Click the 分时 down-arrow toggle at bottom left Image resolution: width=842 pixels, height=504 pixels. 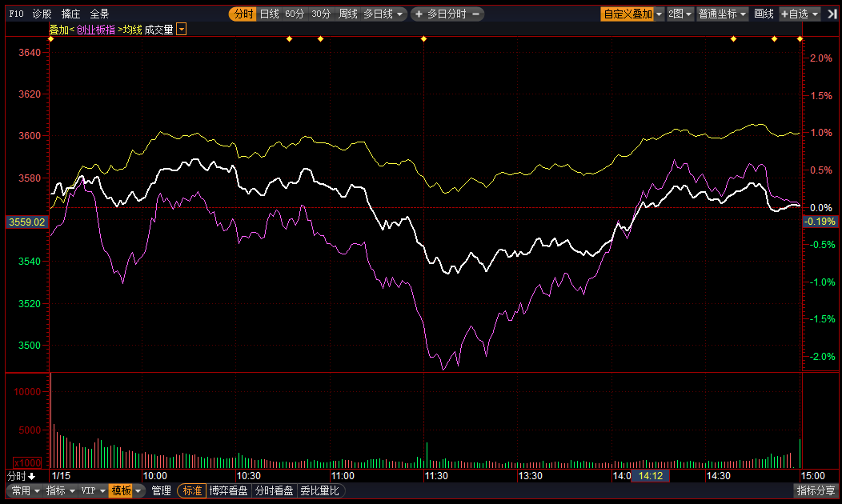[21, 476]
